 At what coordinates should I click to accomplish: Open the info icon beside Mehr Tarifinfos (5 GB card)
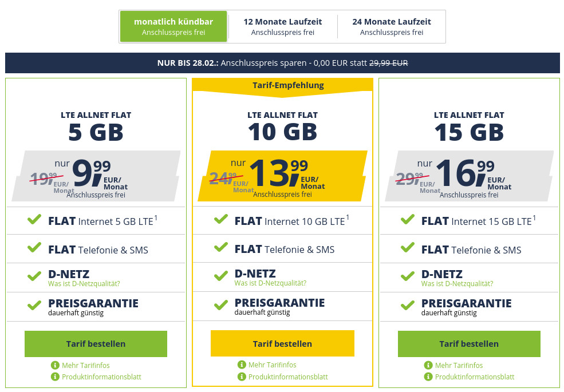55,365
